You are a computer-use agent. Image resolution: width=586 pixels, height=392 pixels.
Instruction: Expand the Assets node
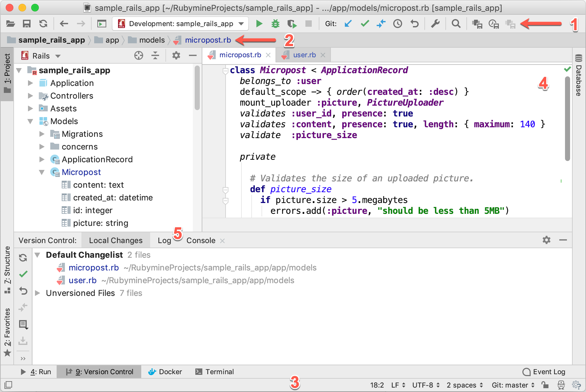click(x=31, y=108)
